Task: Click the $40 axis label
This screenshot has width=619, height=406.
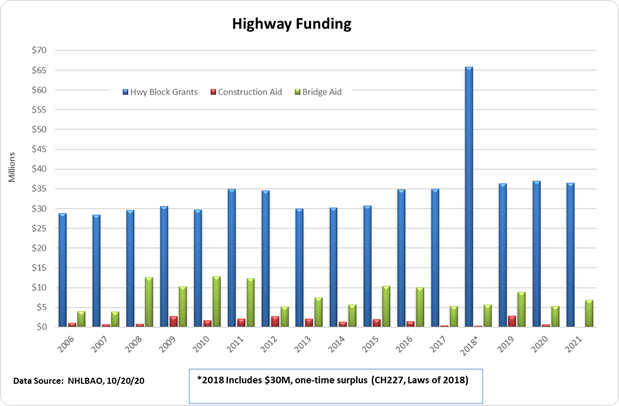Action: [x=39, y=169]
